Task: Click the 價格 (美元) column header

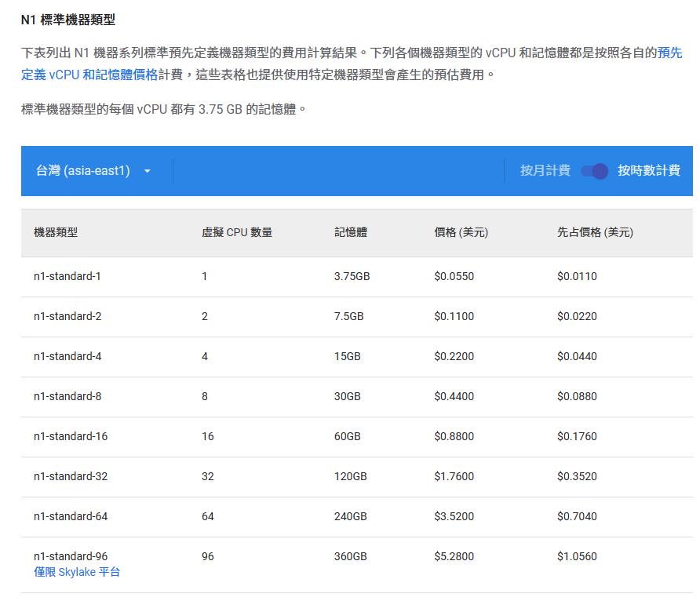Action: click(461, 232)
